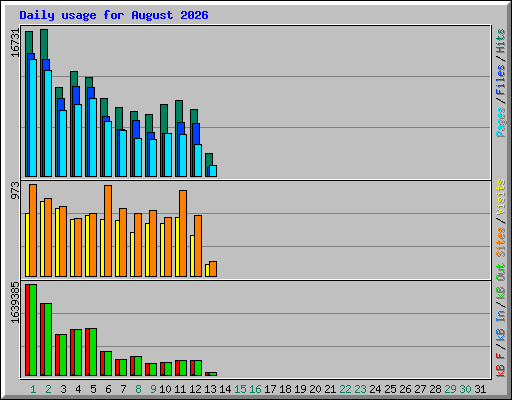Image resolution: width=512 pixels, height=400 pixels.
Task: Click day 16 on the date axis
Action: pyautogui.click(x=255, y=389)
